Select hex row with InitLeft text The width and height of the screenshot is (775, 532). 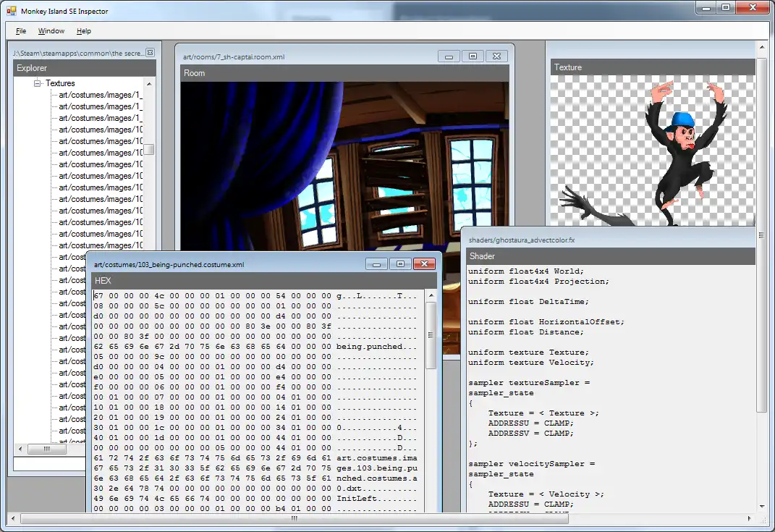(255, 499)
